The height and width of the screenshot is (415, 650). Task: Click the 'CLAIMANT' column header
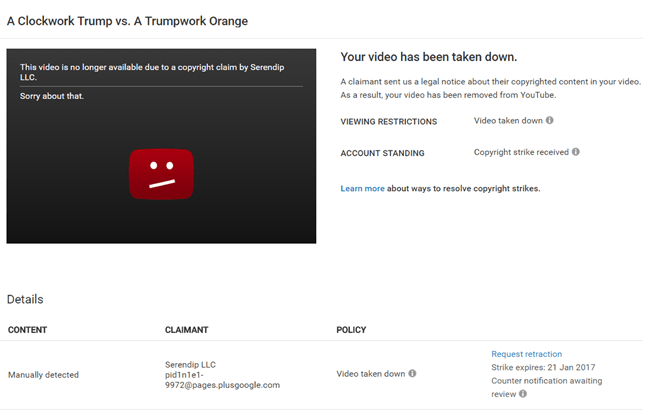187,330
